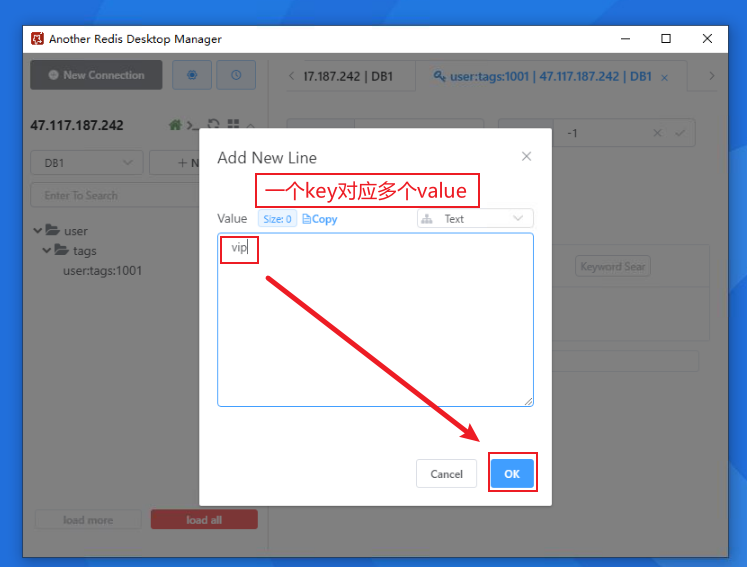
Task: Cancel the Add New Line dialog
Action: click(x=446, y=474)
